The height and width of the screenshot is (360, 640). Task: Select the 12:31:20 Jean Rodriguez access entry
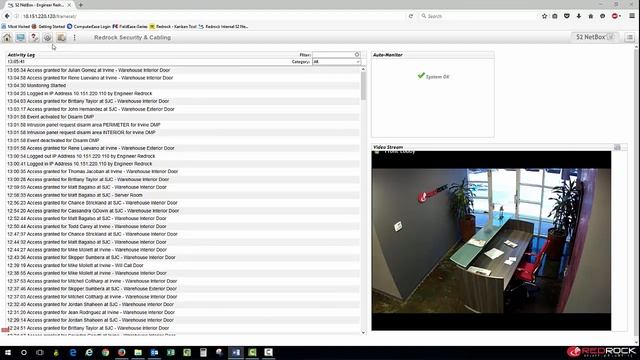click(183, 312)
